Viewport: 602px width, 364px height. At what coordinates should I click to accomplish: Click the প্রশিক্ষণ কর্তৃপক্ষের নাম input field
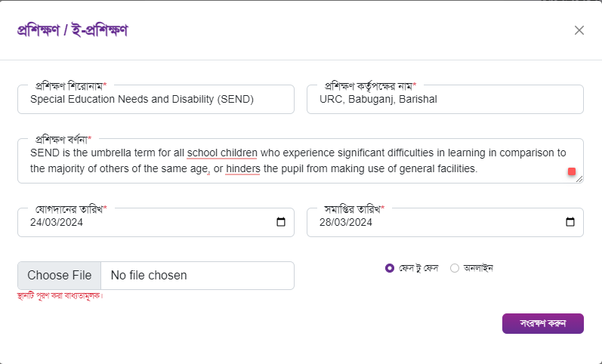pos(445,100)
